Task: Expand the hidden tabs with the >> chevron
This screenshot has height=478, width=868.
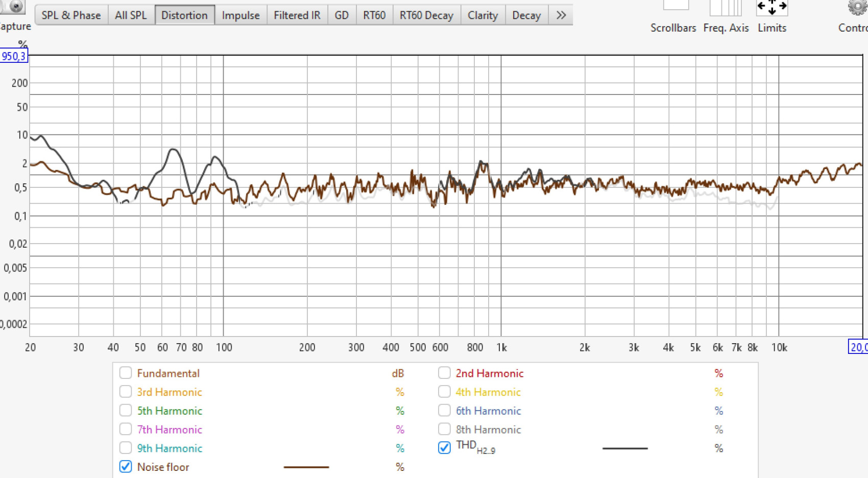Action: click(x=561, y=15)
